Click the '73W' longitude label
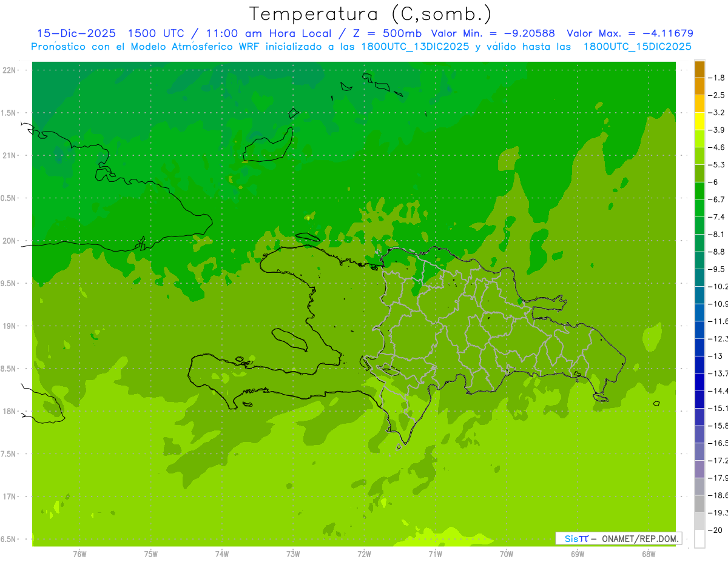The image size is (728, 562). [x=293, y=554]
